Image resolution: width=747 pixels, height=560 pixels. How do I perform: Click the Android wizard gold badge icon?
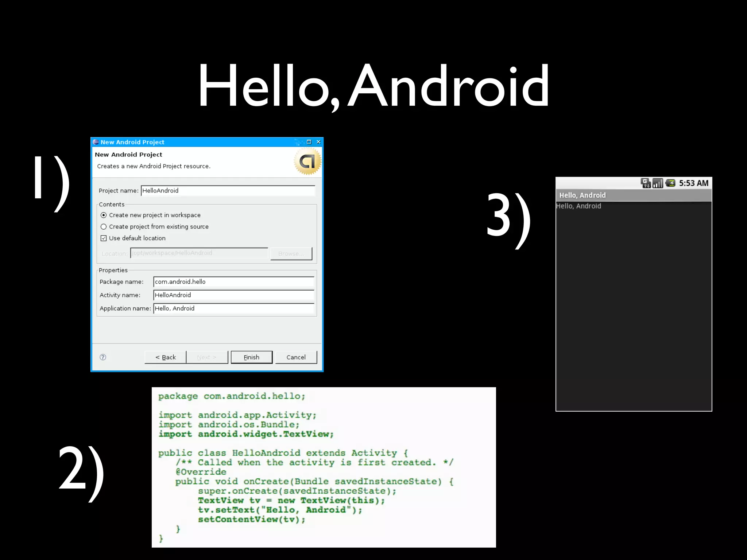tap(307, 162)
